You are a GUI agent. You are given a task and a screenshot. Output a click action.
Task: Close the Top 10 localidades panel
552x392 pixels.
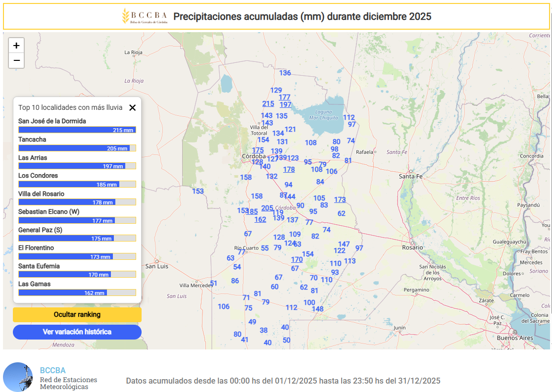pyautogui.click(x=132, y=107)
